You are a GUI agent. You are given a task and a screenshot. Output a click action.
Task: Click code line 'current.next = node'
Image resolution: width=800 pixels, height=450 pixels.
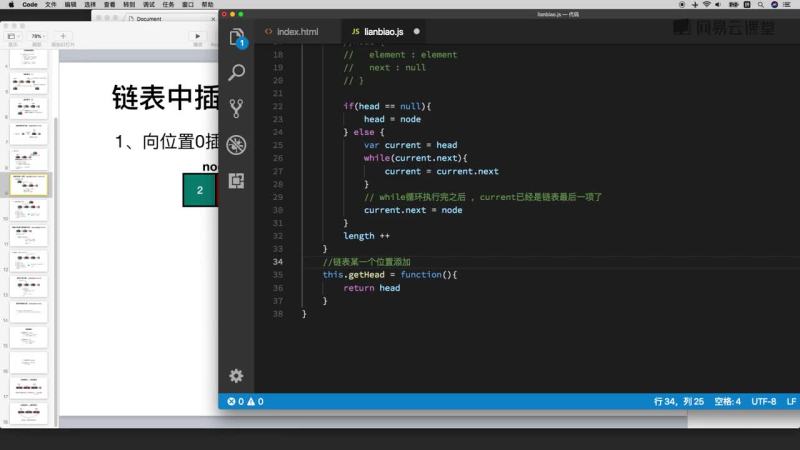pyautogui.click(x=413, y=210)
